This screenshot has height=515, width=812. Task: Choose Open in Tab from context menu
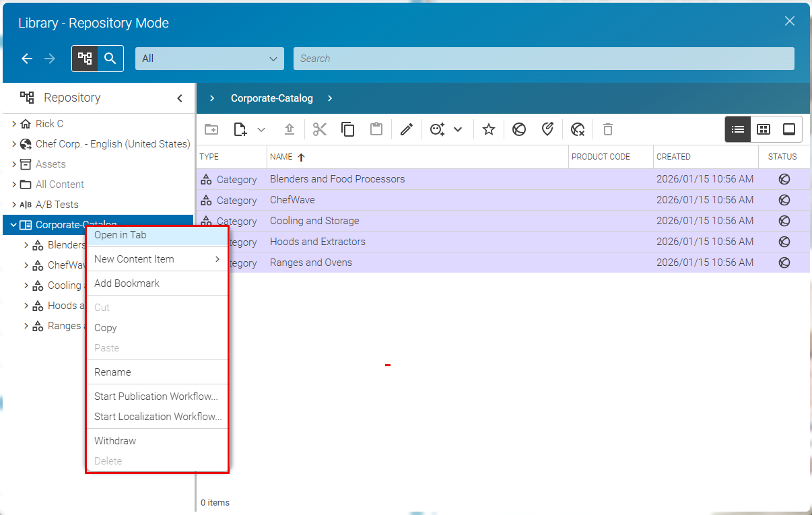pyautogui.click(x=121, y=235)
